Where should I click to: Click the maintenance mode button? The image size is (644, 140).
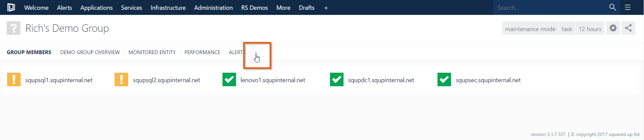[530, 29]
